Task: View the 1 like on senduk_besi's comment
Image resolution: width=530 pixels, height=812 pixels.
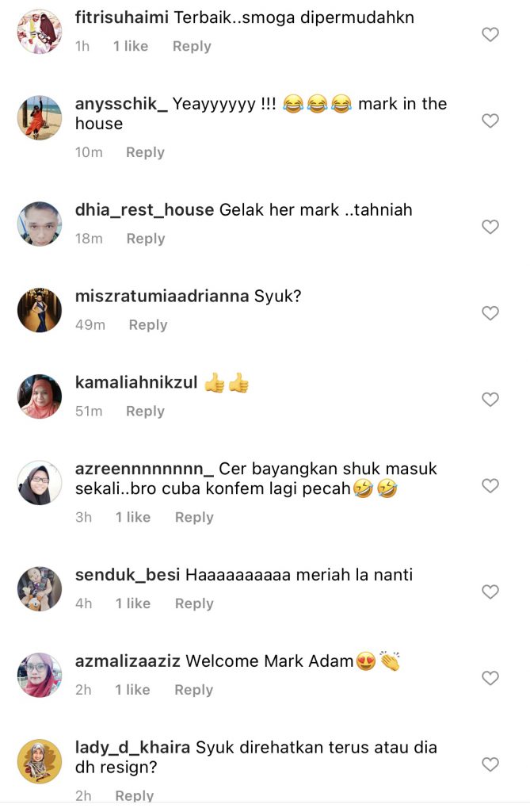Action: [133, 603]
